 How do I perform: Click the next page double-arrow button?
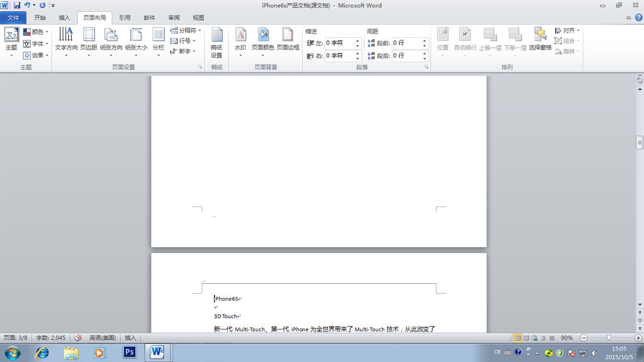tap(640, 328)
